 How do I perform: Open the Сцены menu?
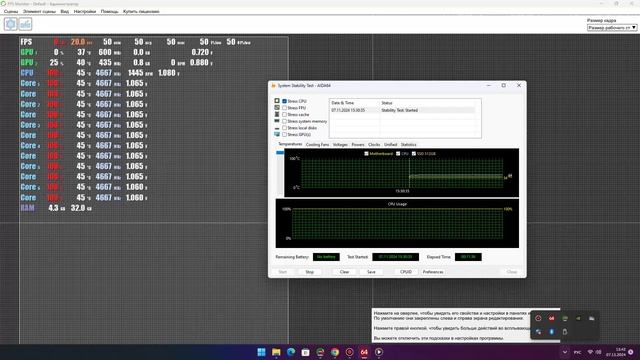tap(11, 11)
